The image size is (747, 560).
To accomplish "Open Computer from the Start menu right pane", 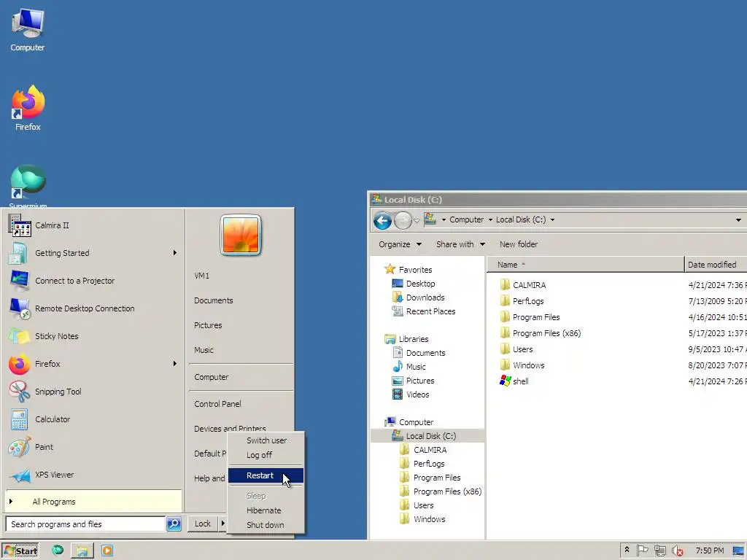I will coord(241,377).
